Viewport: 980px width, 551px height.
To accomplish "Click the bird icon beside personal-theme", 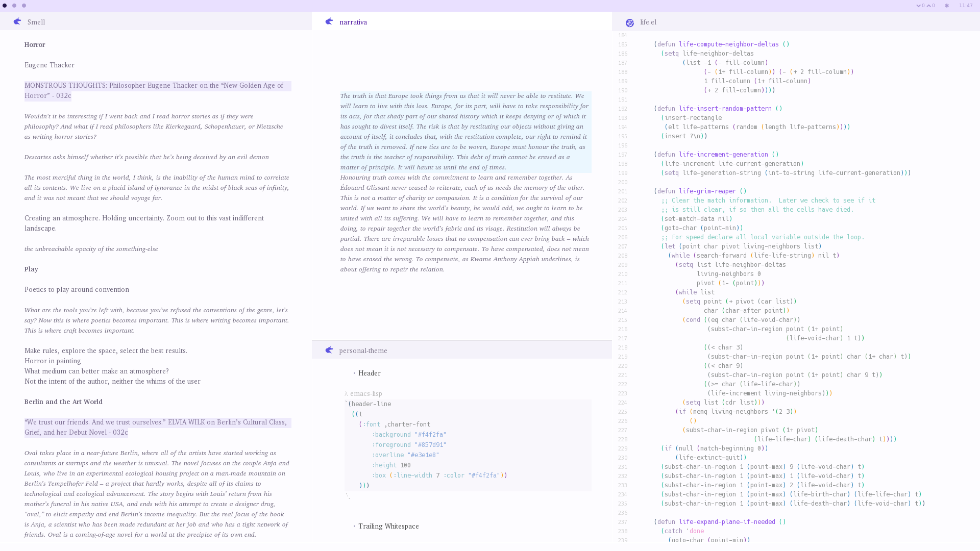I will click(329, 350).
